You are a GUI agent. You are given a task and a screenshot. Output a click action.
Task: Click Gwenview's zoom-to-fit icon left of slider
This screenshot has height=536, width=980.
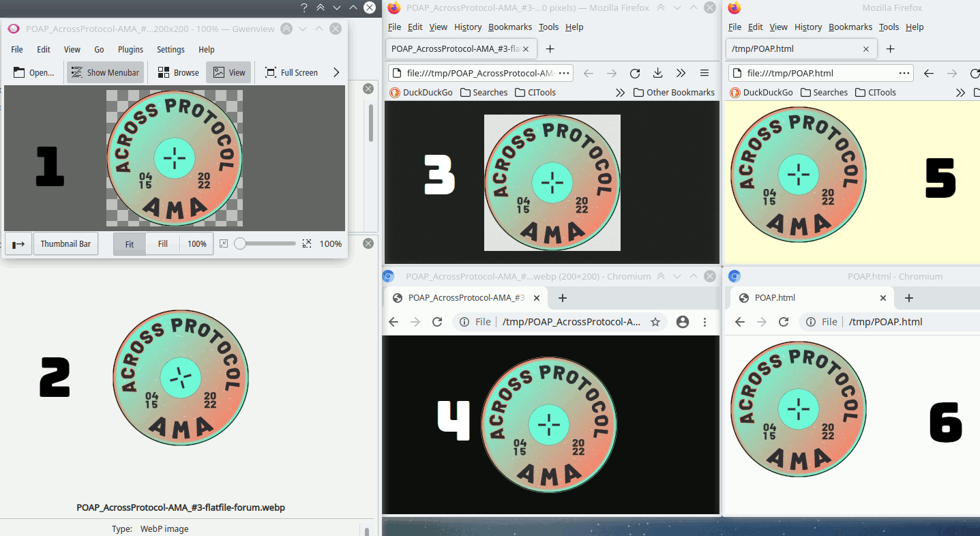(x=224, y=243)
